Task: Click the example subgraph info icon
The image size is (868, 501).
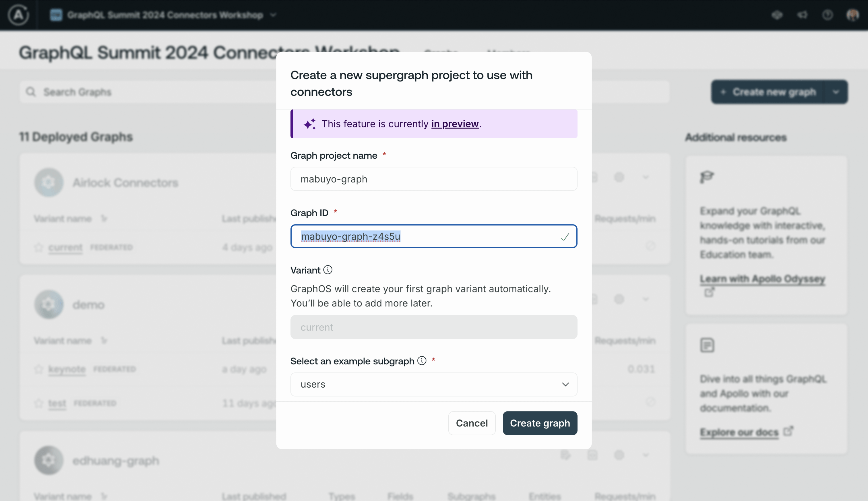Action: coord(422,361)
